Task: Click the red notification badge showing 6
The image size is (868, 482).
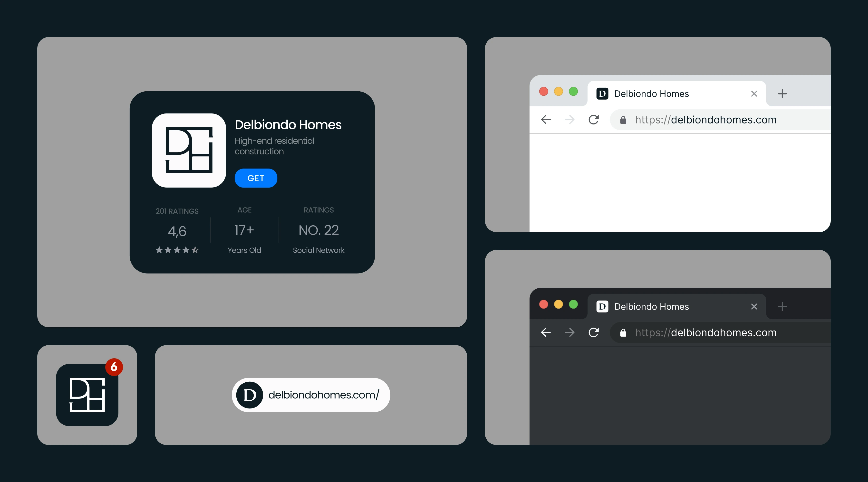Action: tap(114, 367)
